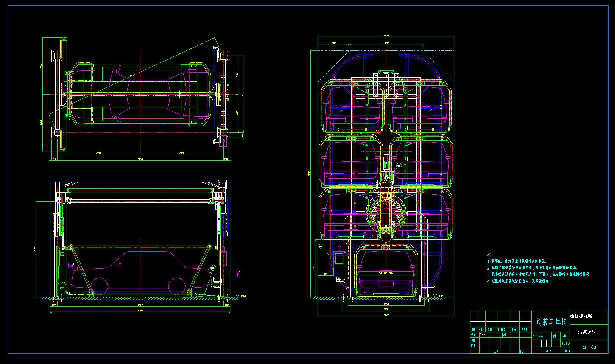The image size is (615, 364).
Task: Select the scale value 1:15
Action: 565,343
